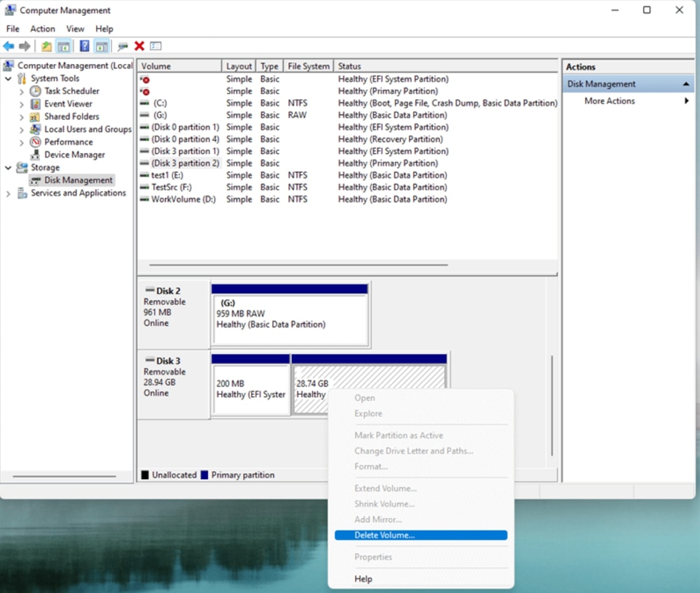The height and width of the screenshot is (593, 700).
Task: Sort by the Volume column header
Action: tap(180, 66)
